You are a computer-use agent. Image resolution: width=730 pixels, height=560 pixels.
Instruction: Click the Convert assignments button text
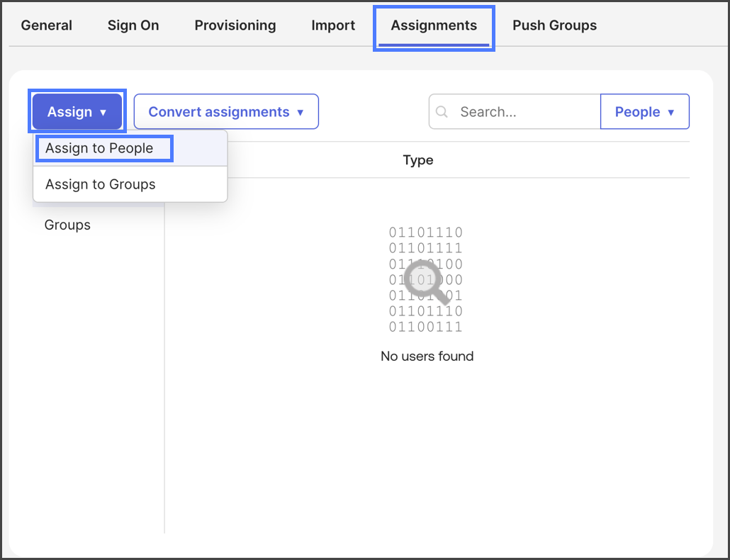point(218,112)
